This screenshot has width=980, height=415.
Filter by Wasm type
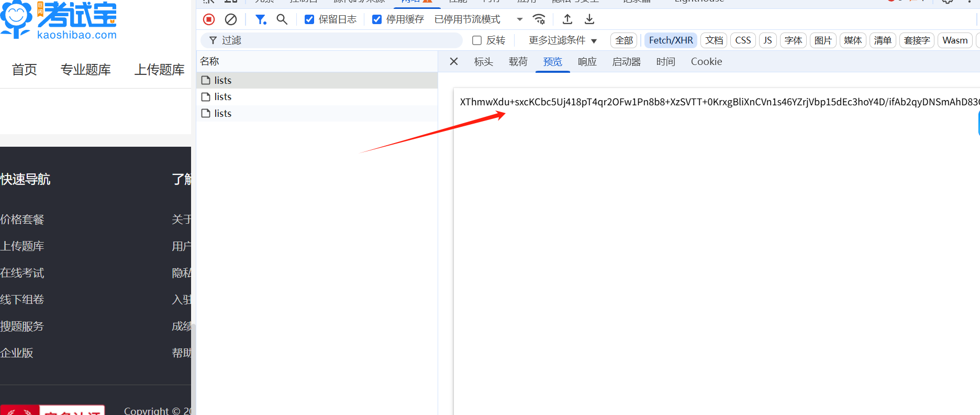(955, 40)
